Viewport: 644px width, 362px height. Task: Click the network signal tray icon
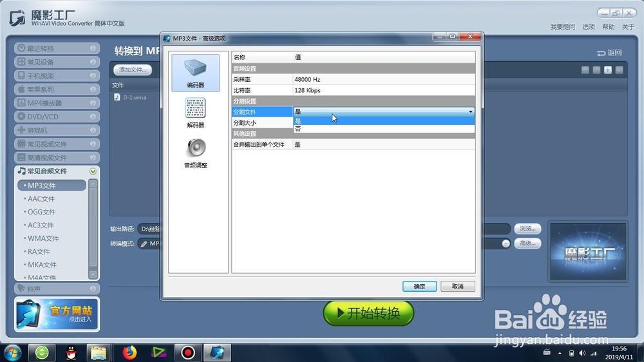point(594,353)
